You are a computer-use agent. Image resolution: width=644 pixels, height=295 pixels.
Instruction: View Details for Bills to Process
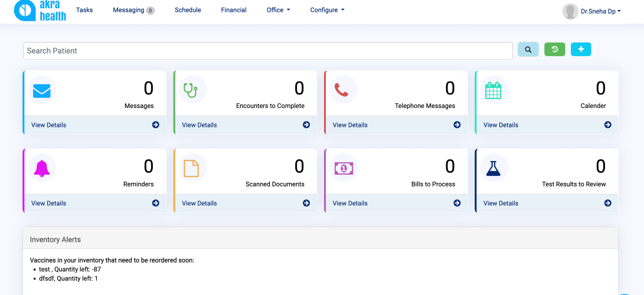(350, 203)
